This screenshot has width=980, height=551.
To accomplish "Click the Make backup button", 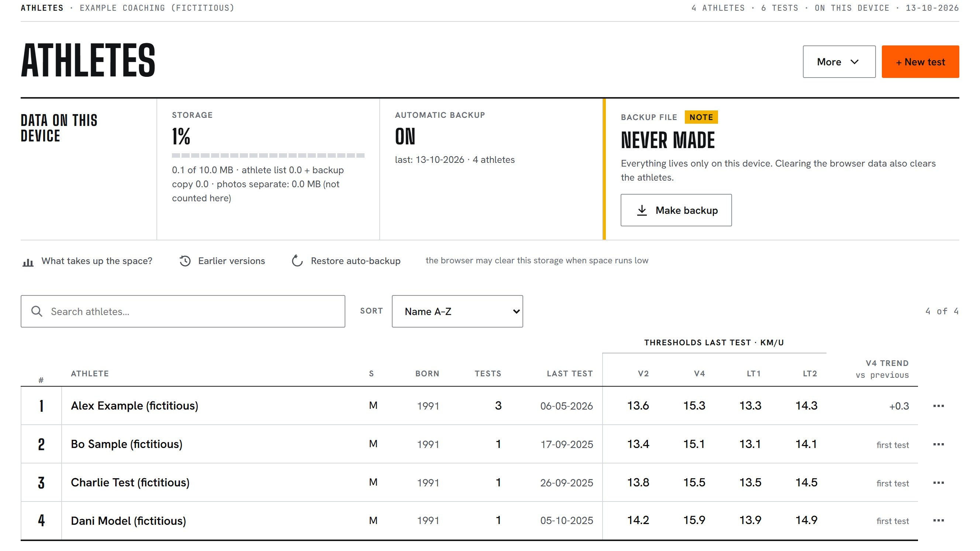I will coord(676,210).
